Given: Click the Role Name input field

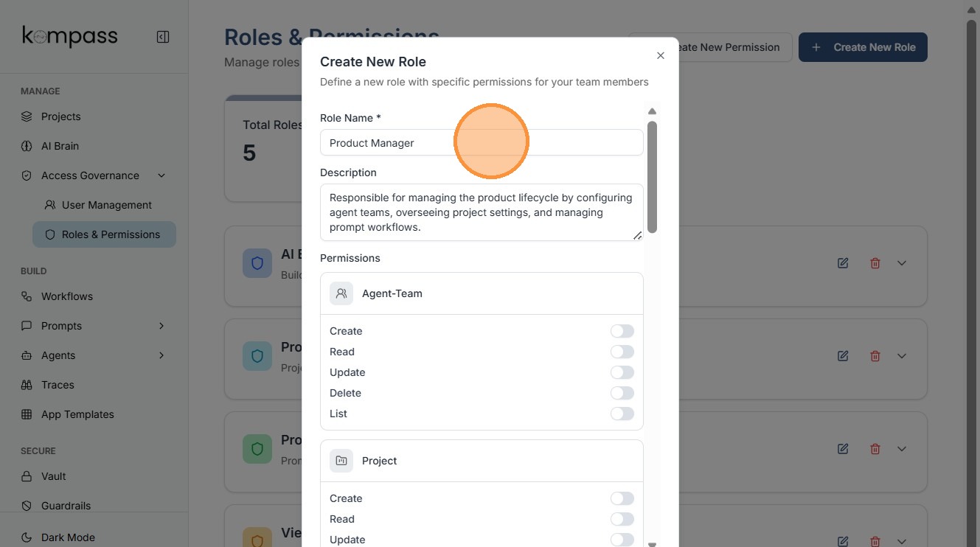Looking at the screenshot, I should (481, 143).
